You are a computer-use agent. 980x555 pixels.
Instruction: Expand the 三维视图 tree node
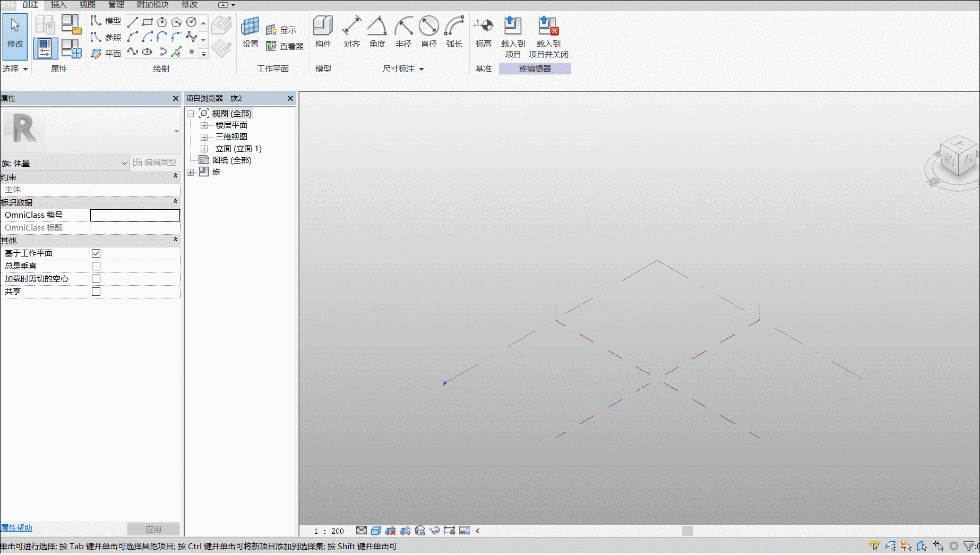point(204,137)
